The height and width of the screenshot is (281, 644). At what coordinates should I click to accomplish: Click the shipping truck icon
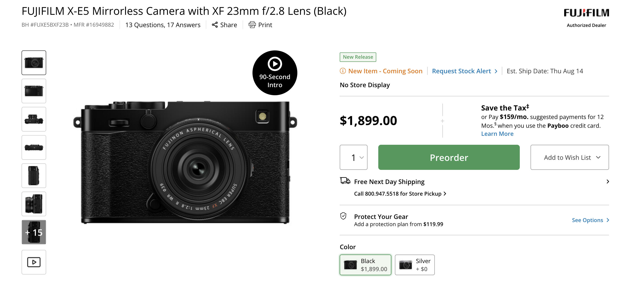pos(345,181)
